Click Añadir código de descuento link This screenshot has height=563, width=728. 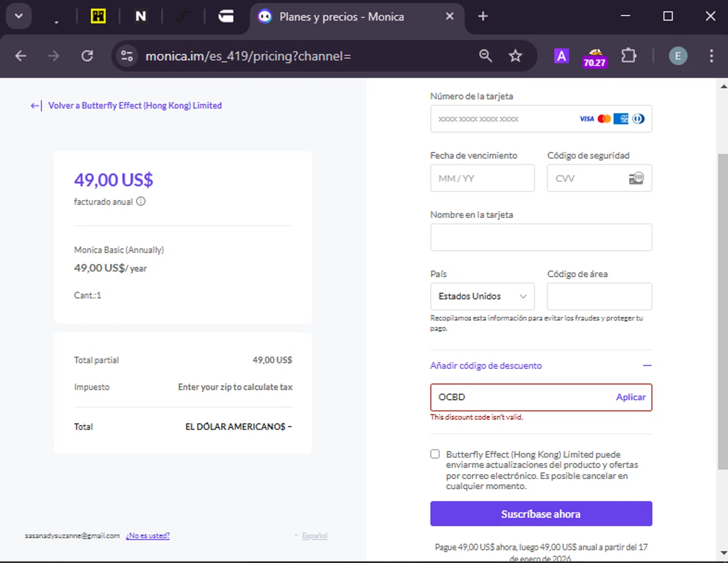[486, 365]
